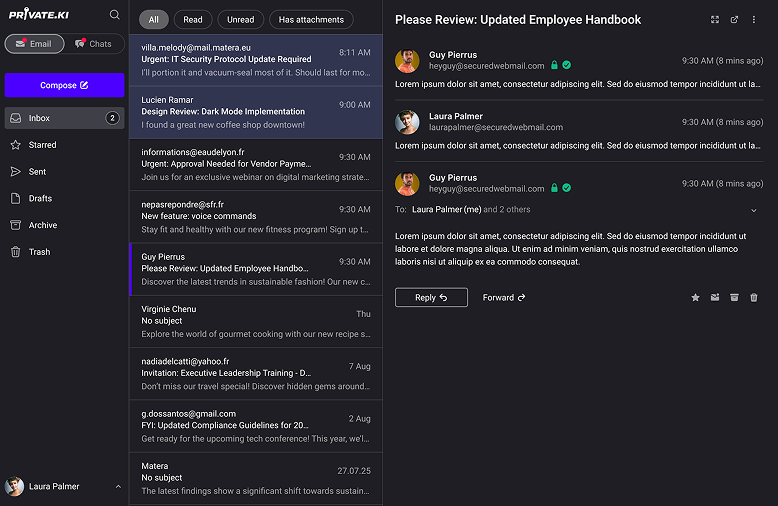Click the search magnifier icon in sidebar
Viewport: 778px width, 506px height.
pyautogui.click(x=115, y=15)
